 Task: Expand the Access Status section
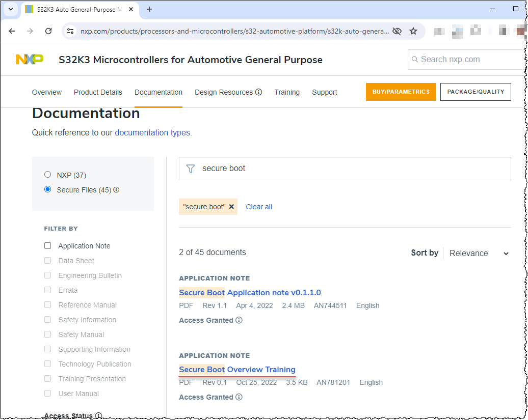[68, 415]
